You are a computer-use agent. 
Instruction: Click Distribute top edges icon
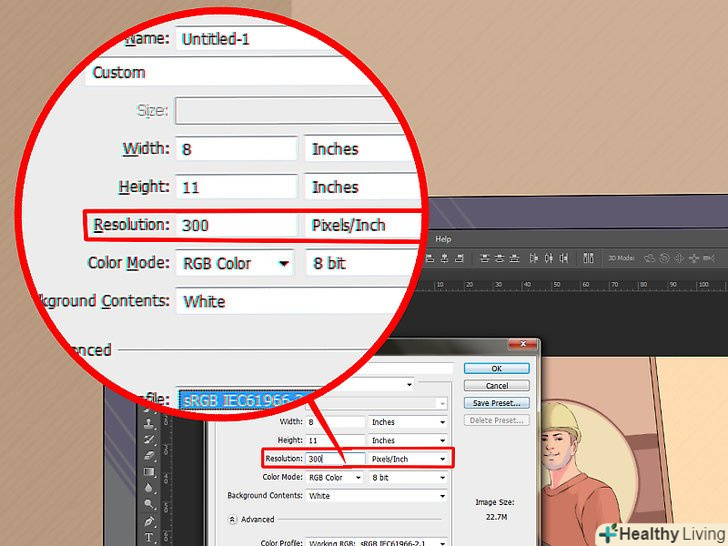pos(485,258)
